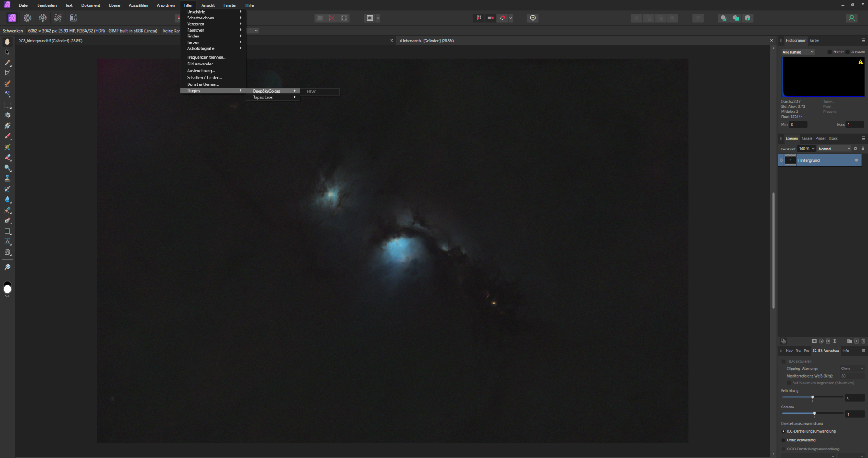Open the Normal blend mode dropdown
The height and width of the screenshot is (458, 868).
(x=834, y=149)
